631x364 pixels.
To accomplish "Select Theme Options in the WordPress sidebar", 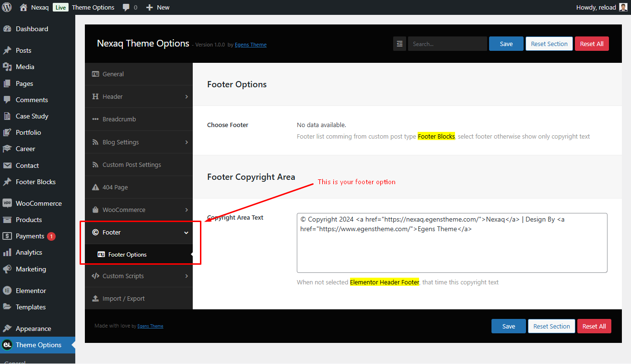I will tap(37, 345).
